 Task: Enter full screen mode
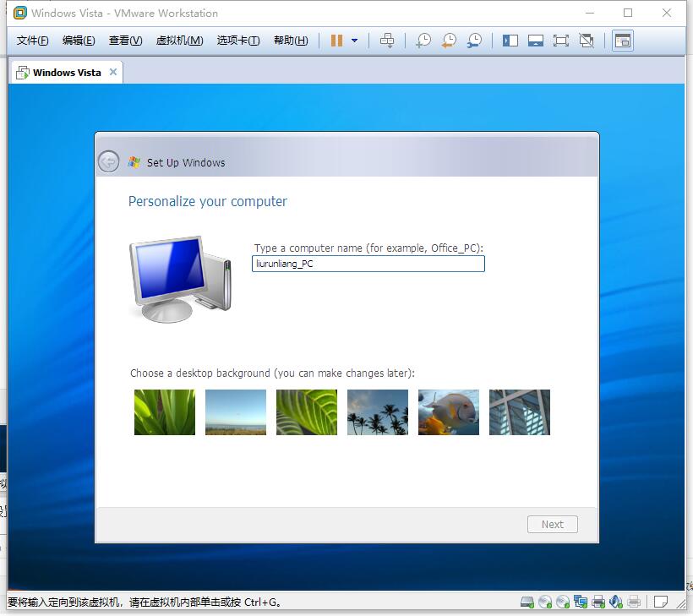561,41
